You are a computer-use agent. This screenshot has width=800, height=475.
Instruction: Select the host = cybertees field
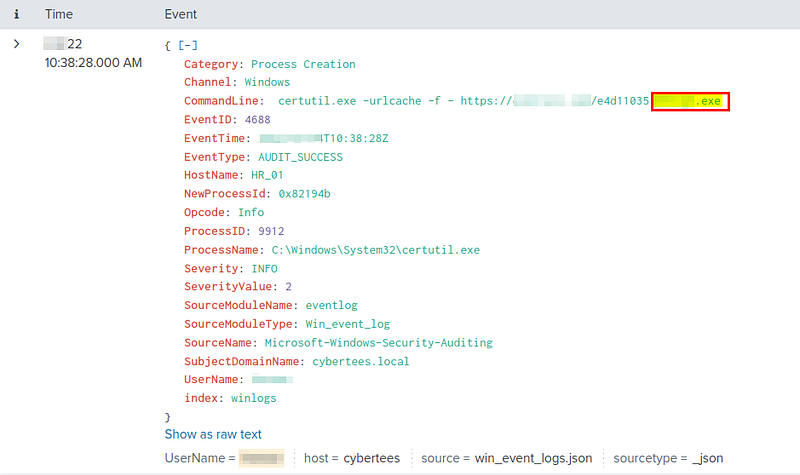click(352, 458)
